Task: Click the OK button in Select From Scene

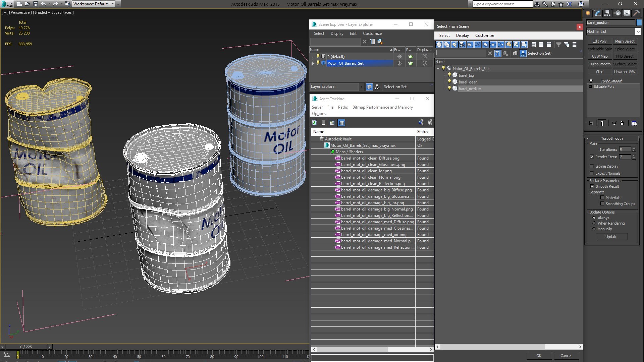Action: tap(539, 356)
